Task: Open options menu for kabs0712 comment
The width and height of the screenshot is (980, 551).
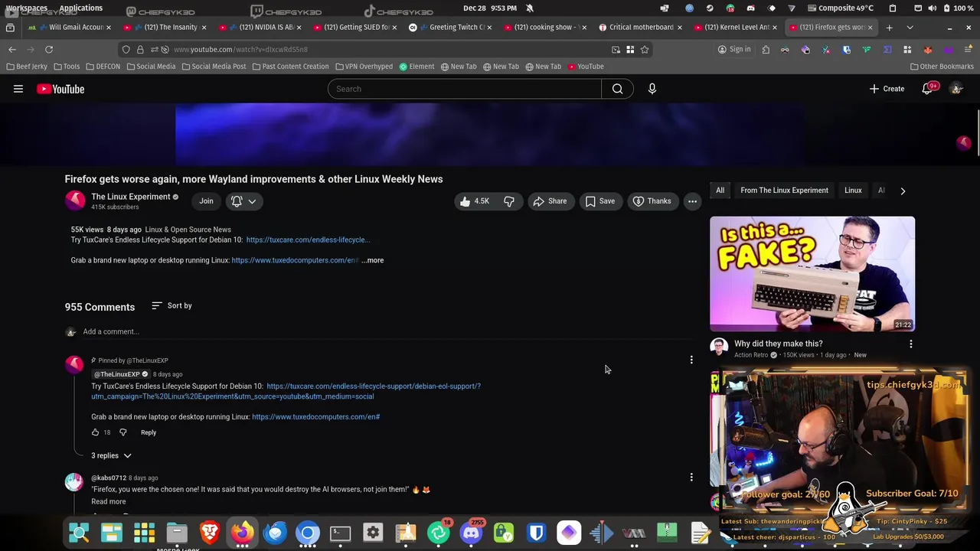Action: pos(691,478)
